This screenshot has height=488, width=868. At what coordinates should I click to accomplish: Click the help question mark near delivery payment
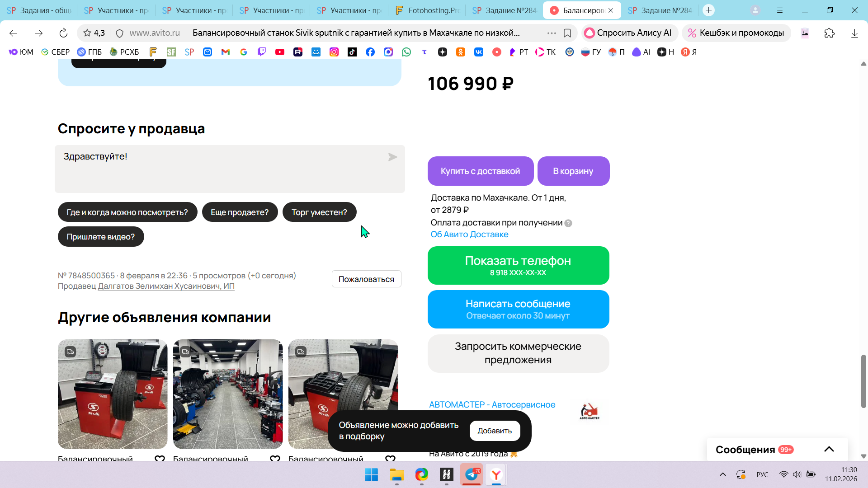568,223
